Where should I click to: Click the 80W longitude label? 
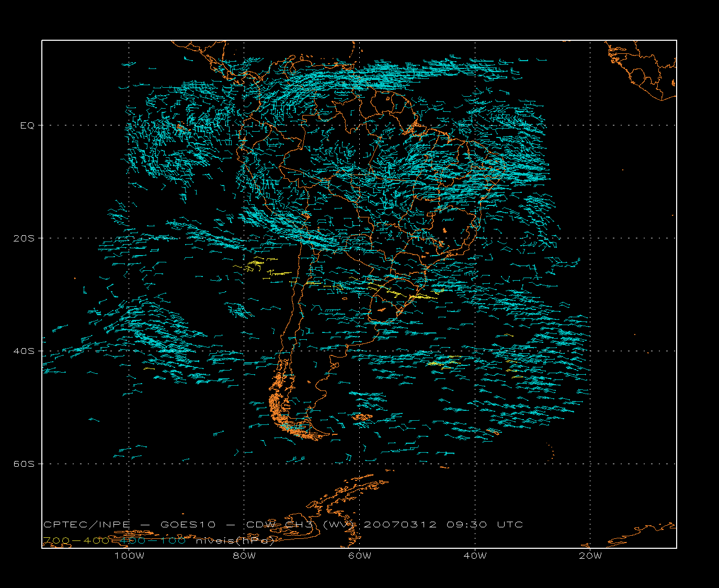tap(245, 556)
